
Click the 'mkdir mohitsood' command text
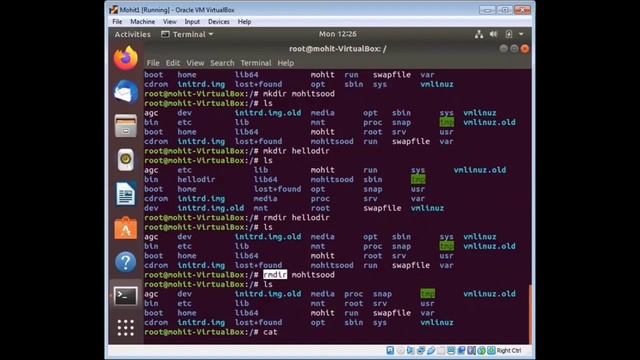coord(299,93)
